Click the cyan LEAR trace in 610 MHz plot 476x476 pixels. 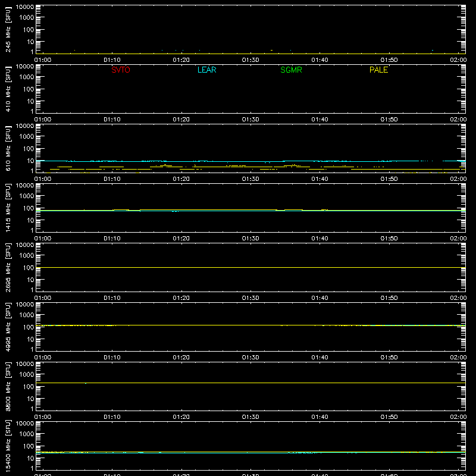250,161
